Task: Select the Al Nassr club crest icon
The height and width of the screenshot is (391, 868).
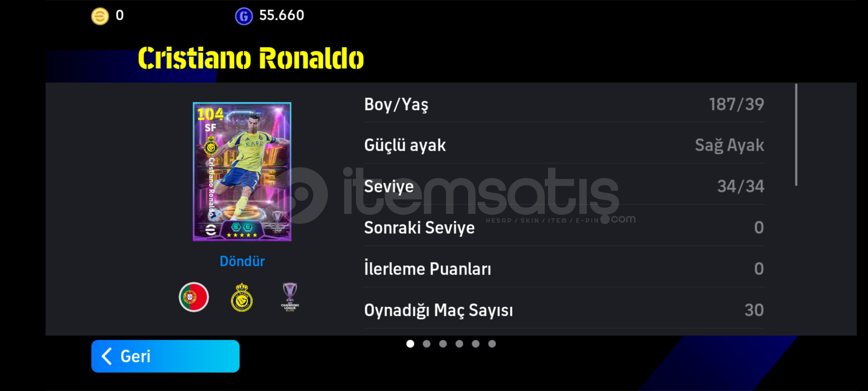Action: [242, 298]
